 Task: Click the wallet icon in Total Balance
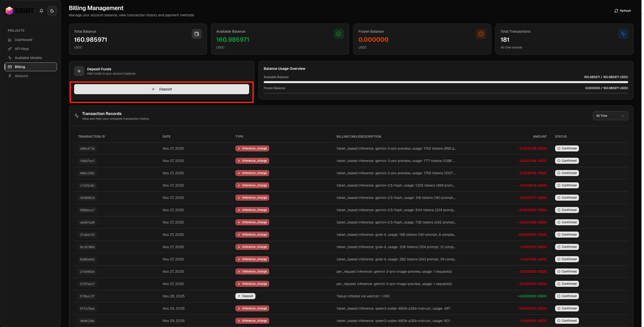197,34
